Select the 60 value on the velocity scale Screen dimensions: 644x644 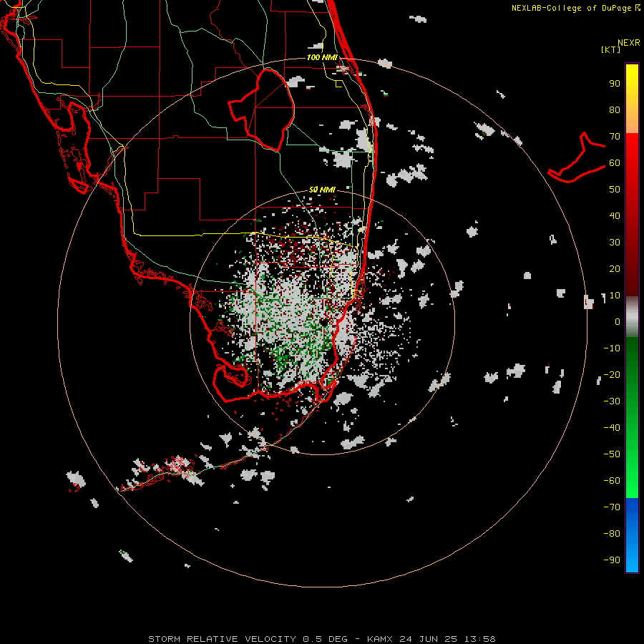(x=615, y=163)
